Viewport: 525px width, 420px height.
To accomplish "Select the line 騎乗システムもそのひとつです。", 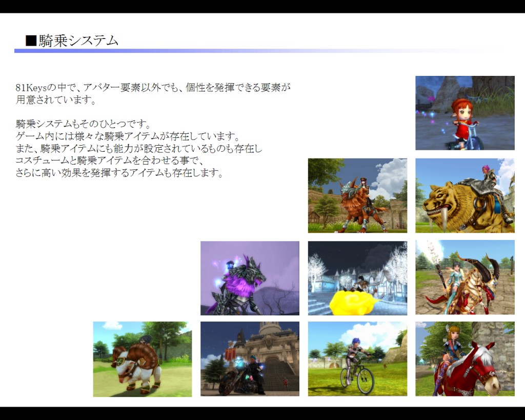I will (83, 124).
